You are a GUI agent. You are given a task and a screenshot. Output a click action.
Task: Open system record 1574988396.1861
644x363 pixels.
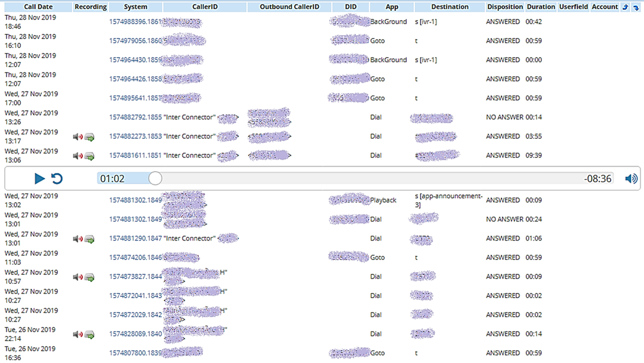tap(135, 22)
